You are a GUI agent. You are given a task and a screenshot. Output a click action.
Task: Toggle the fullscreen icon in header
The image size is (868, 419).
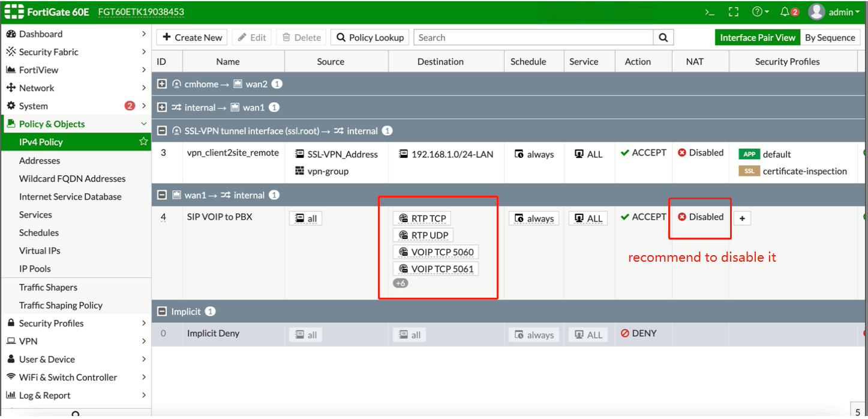click(x=733, y=12)
